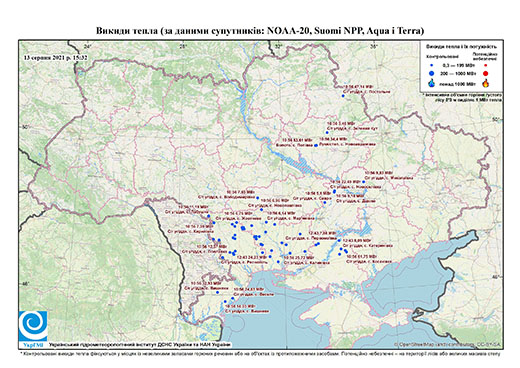Click the map title Викиди тепла
The image size is (520, 368).
click(x=260, y=31)
